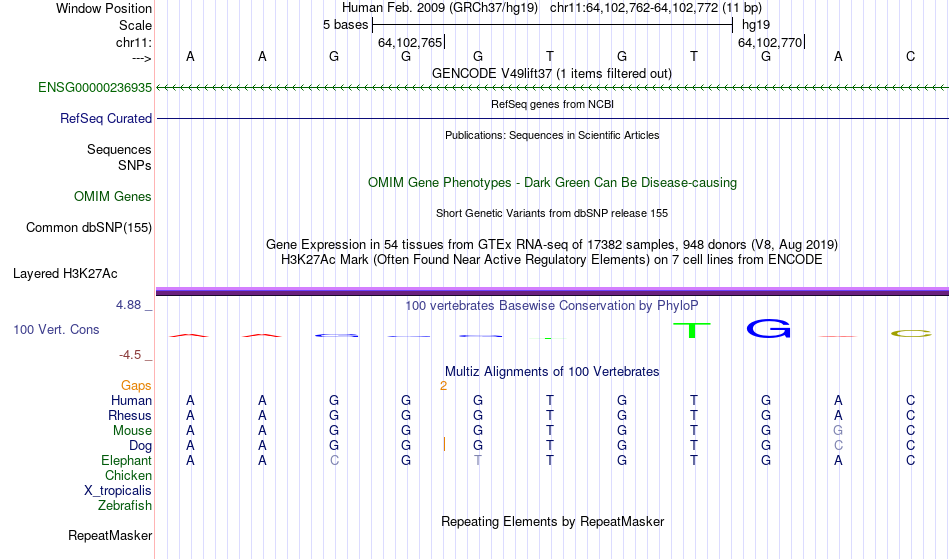Click the X_tropicalis species label
Screen dimensions: 950x559
[x=118, y=491]
